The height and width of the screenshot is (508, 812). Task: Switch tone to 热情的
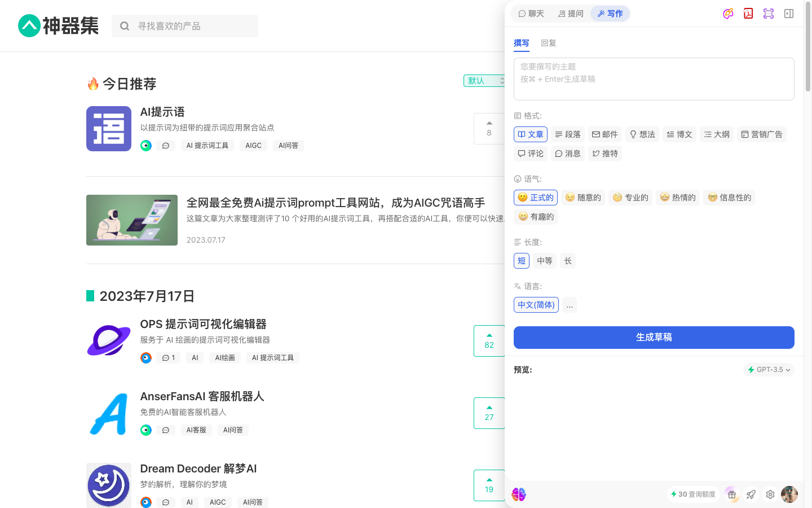[677, 197]
